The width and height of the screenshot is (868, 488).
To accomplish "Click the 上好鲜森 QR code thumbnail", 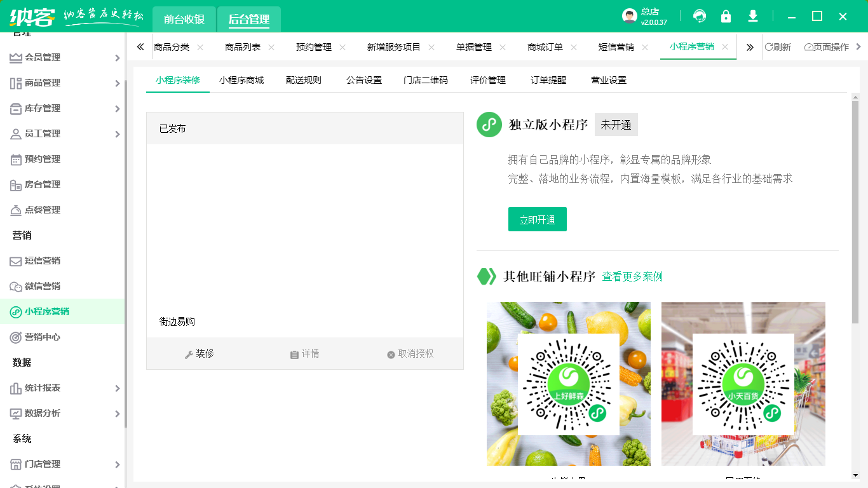I will click(x=568, y=383).
